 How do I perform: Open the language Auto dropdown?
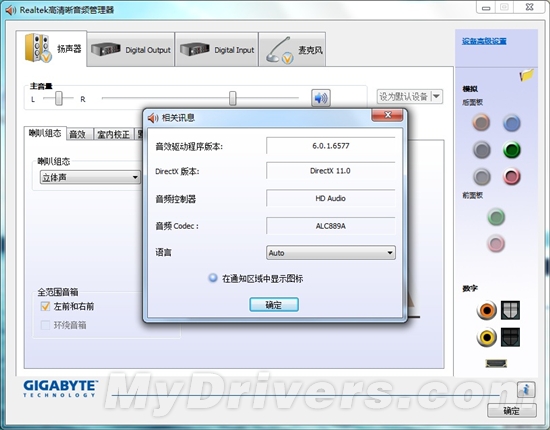[x=331, y=253]
